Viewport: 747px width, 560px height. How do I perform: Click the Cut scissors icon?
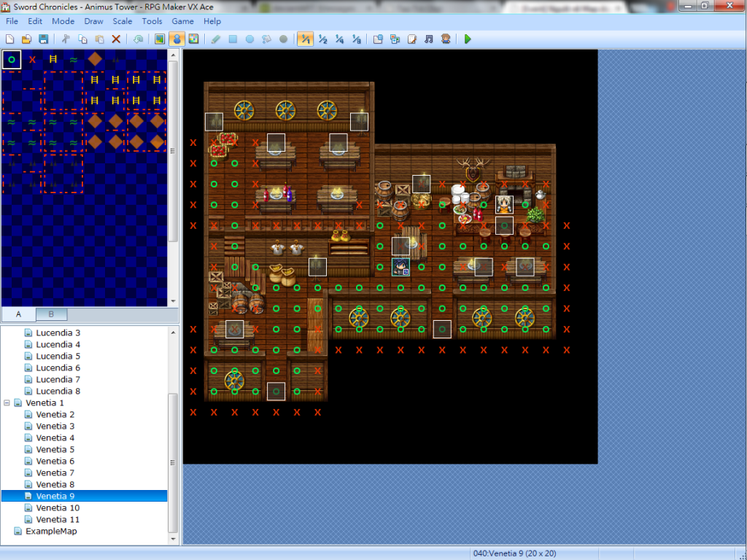[66, 39]
